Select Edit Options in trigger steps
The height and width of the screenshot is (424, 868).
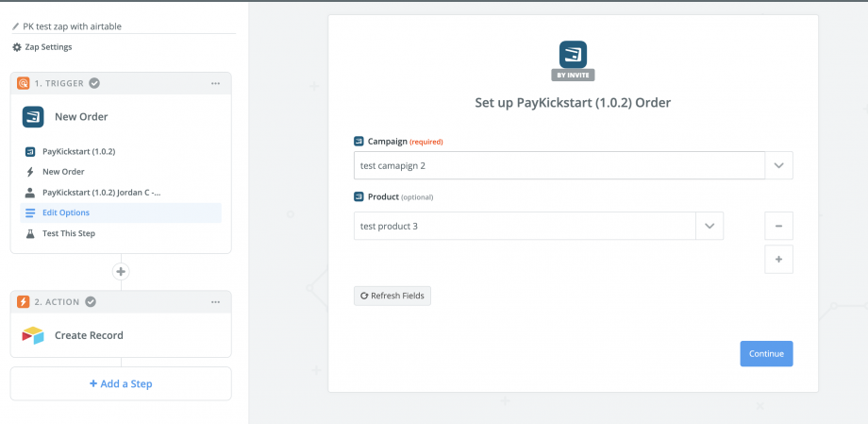click(121, 212)
